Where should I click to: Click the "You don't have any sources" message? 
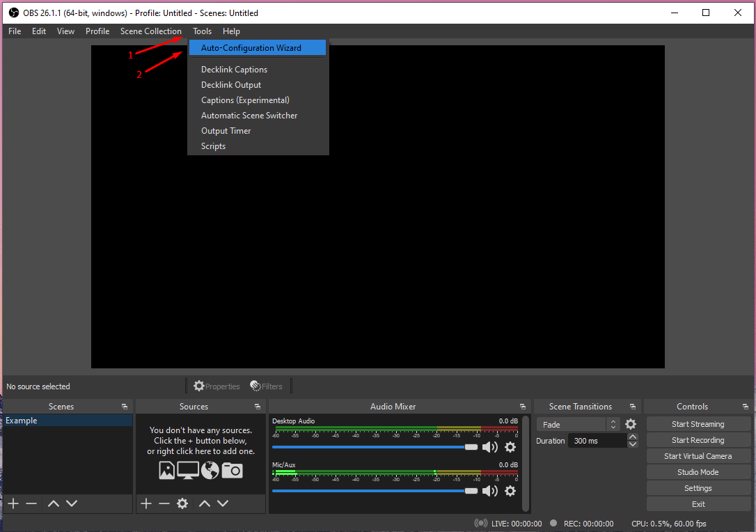(x=200, y=441)
